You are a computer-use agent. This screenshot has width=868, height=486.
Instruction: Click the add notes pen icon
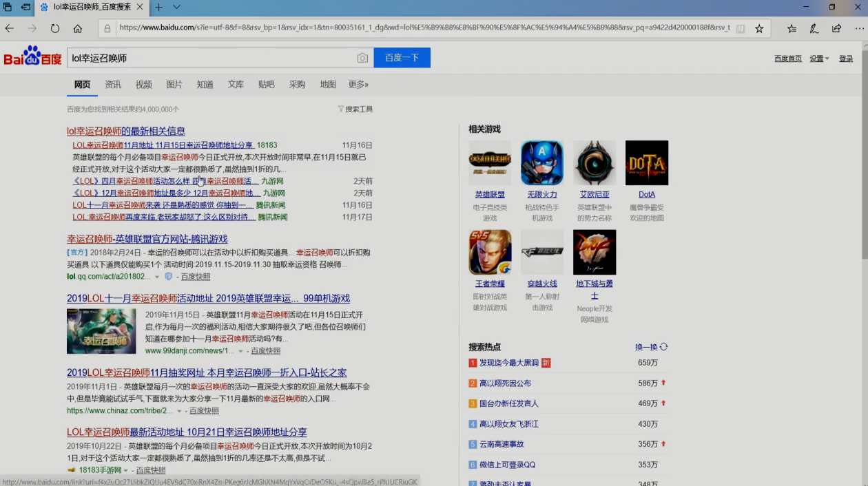click(x=814, y=28)
